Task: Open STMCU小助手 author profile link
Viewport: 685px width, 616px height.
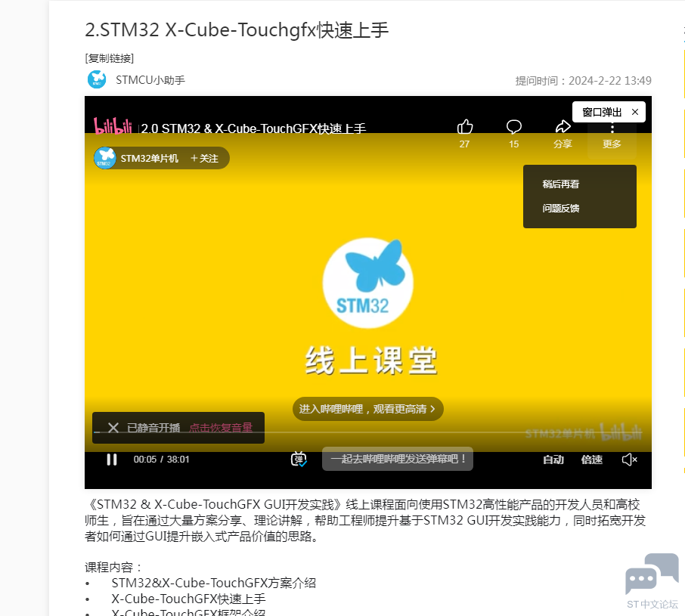Action: [x=150, y=80]
